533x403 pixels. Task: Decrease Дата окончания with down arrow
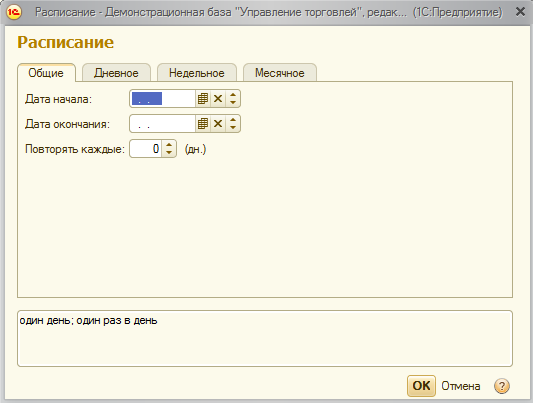[x=233, y=128]
